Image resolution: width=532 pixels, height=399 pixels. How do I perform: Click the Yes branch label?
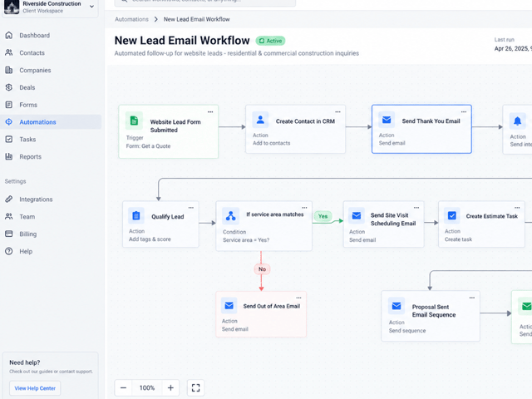pos(323,216)
